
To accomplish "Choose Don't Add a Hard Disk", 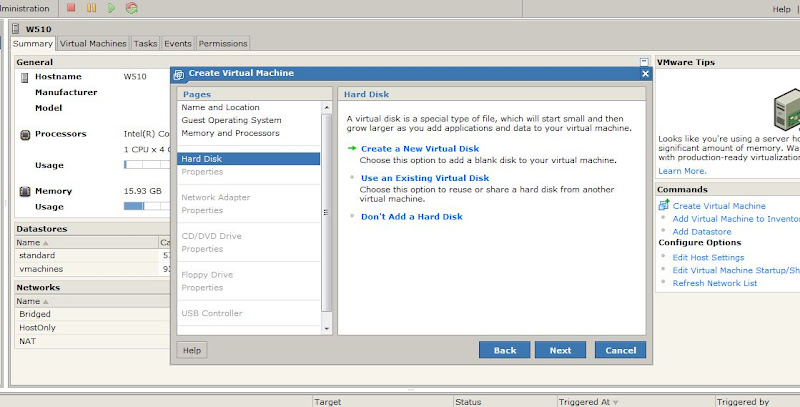I will (x=412, y=217).
